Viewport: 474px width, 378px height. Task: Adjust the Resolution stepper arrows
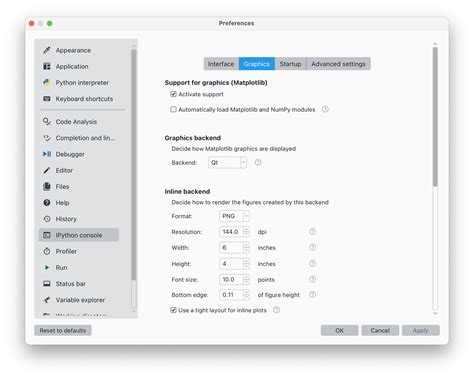pyautogui.click(x=246, y=232)
